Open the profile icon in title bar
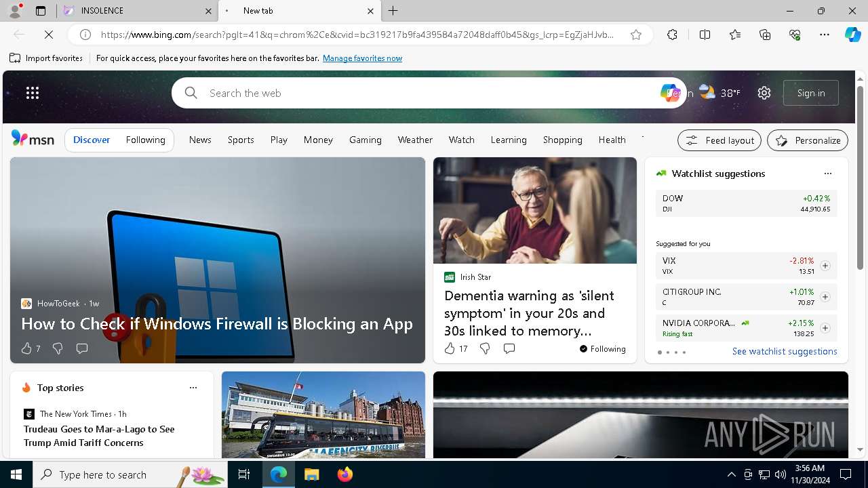 click(15, 11)
